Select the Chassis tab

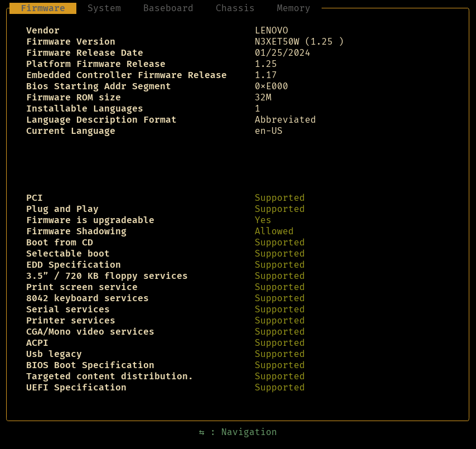[235, 8]
